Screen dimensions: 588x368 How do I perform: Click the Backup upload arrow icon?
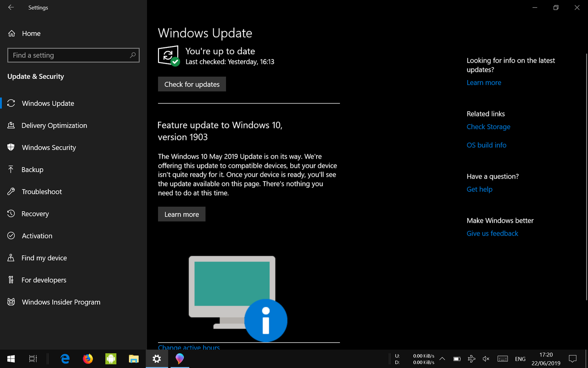(x=11, y=169)
